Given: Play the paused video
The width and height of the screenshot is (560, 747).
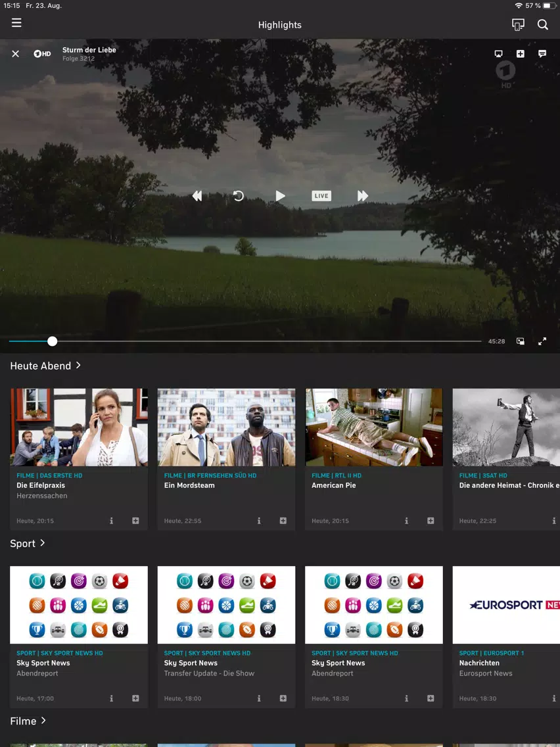Looking at the screenshot, I should pos(280,196).
